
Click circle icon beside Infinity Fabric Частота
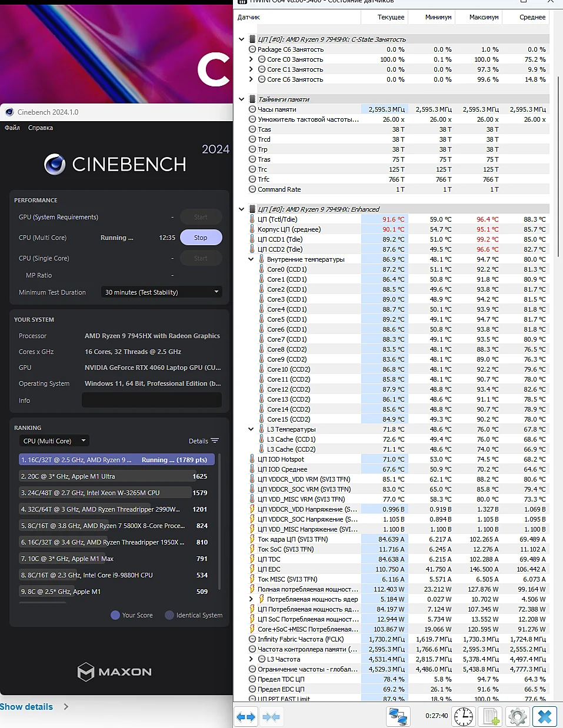[x=252, y=639]
